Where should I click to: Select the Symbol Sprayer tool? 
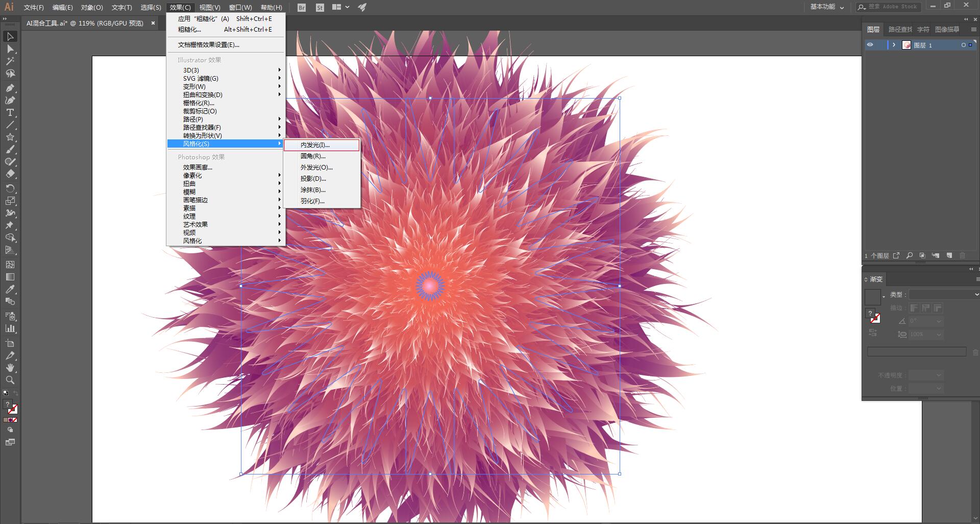[10, 316]
